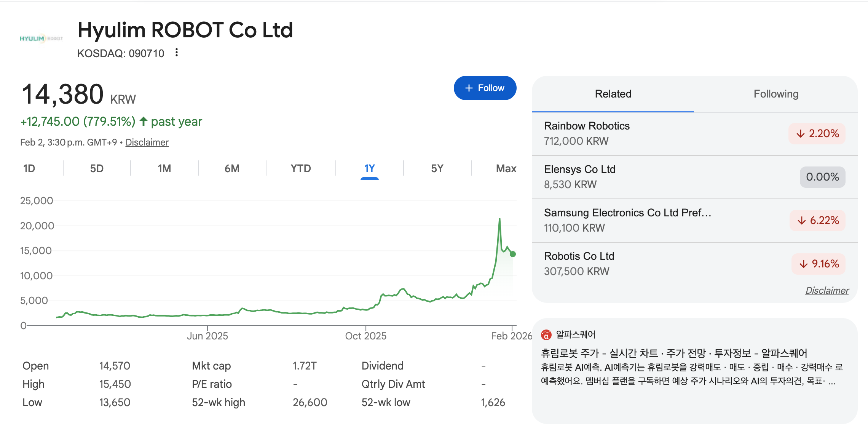Click the Follow button
868x432 pixels.
click(x=485, y=88)
